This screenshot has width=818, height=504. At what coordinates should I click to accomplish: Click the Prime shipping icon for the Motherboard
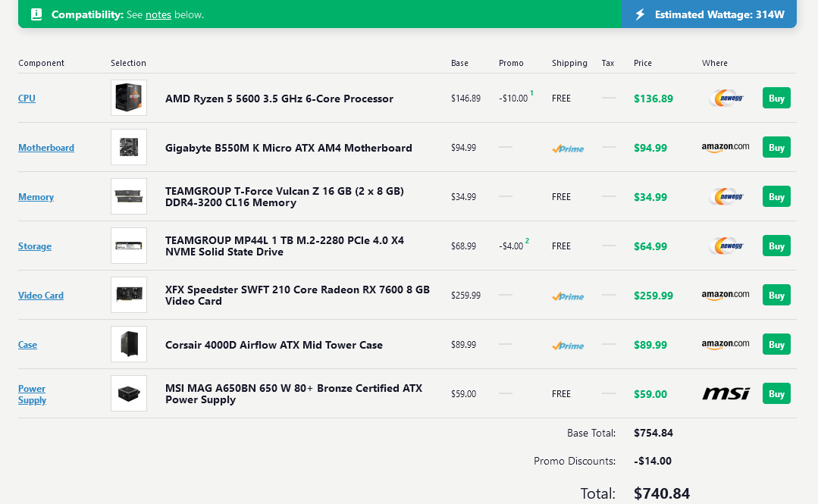click(x=568, y=149)
